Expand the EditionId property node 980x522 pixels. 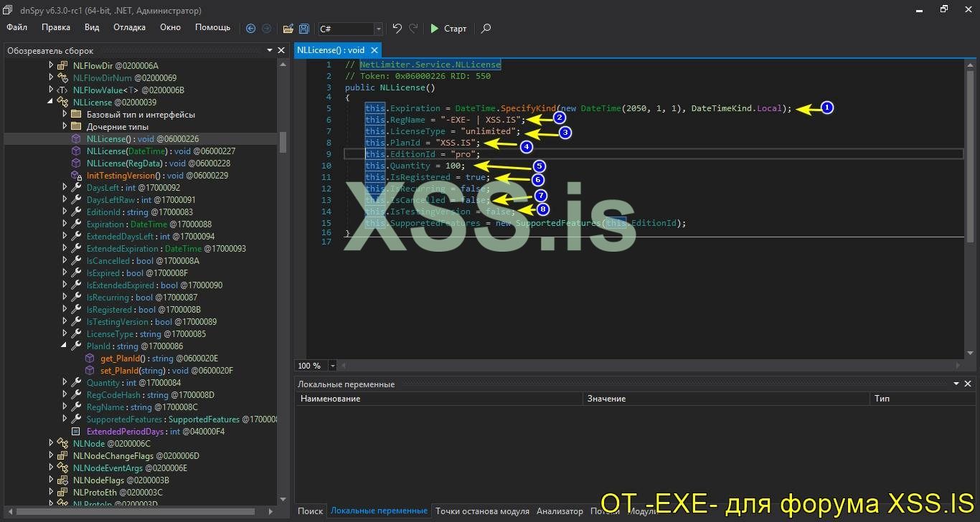tap(65, 212)
